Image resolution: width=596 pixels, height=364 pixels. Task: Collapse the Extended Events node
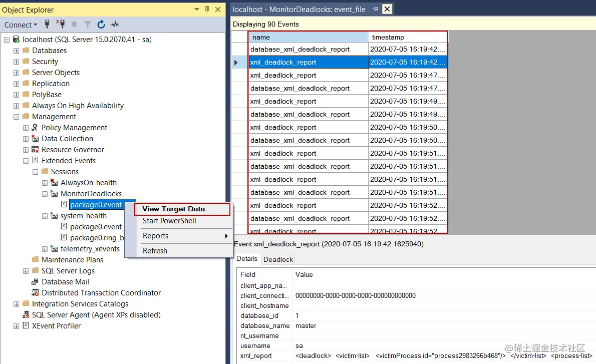coord(26,161)
